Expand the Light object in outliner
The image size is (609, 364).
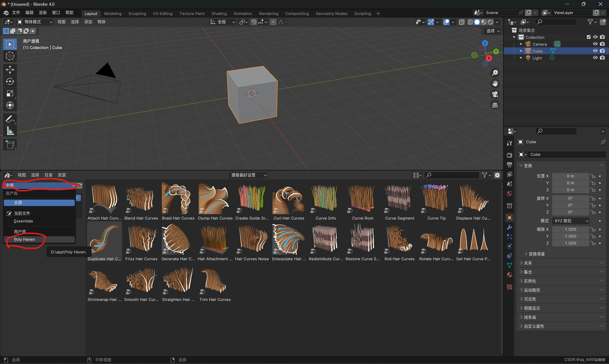click(x=521, y=58)
